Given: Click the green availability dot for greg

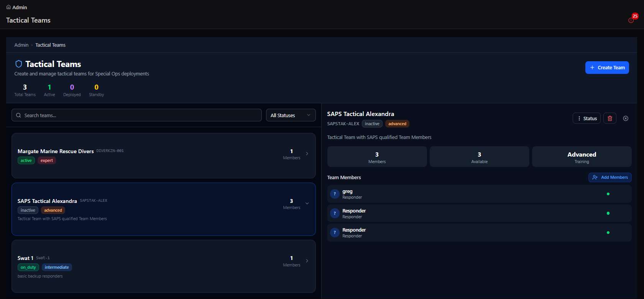Looking at the screenshot, I should pyautogui.click(x=608, y=194).
